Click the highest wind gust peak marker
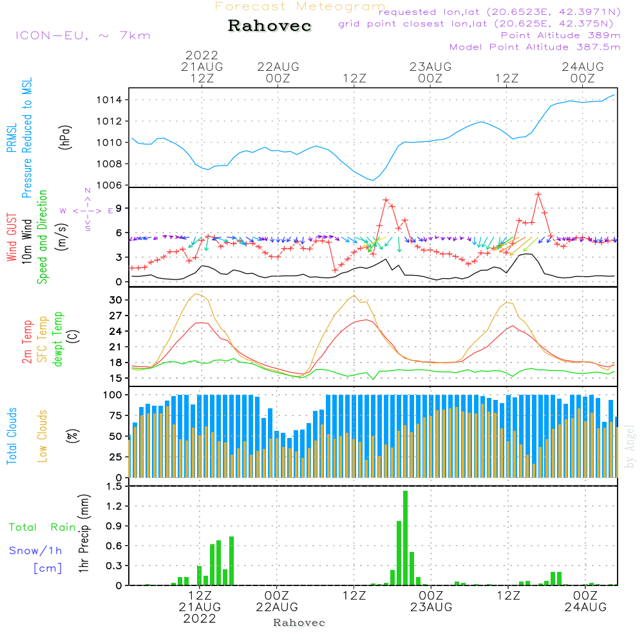The height and width of the screenshot is (644, 644). (538, 194)
